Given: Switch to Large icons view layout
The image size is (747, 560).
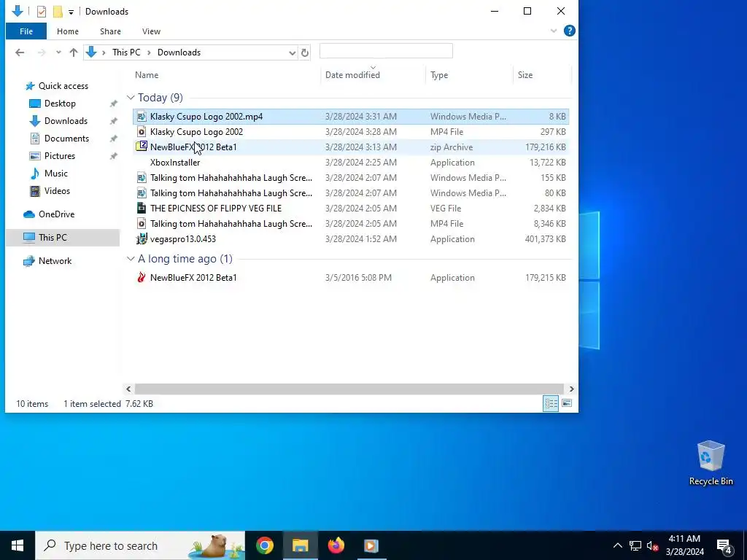Looking at the screenshot, I should [x=566, y=403].
